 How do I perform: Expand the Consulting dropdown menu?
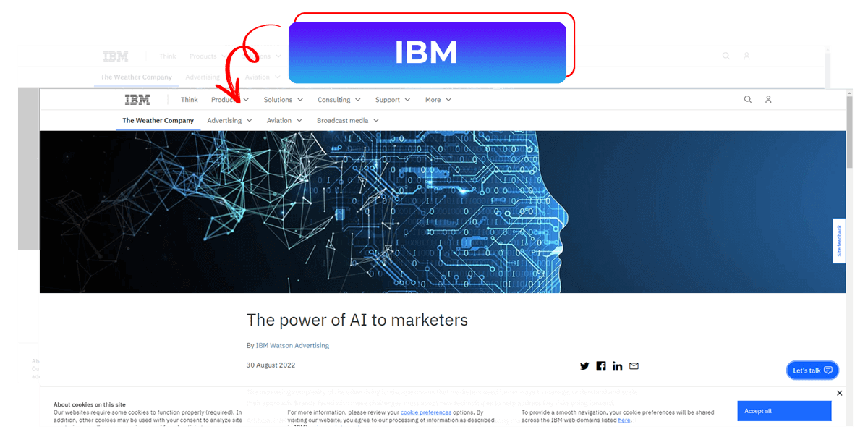pyautogui.click(x=339, y=100)
